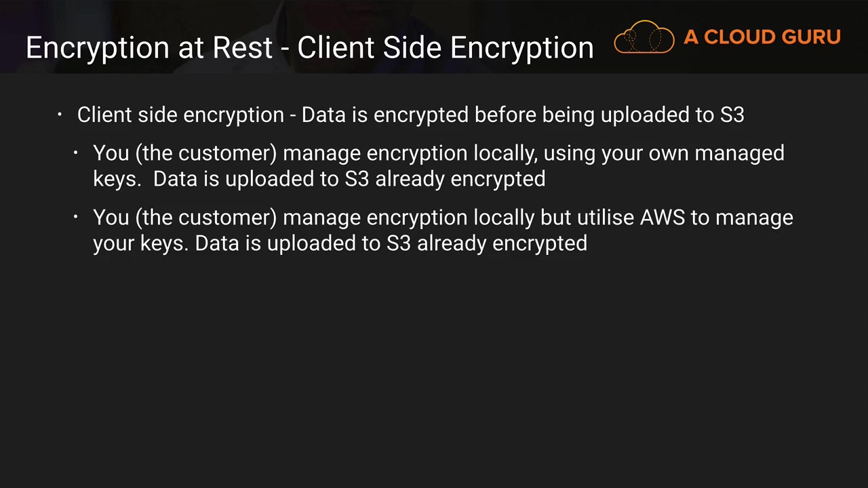Click the word 'keys.' starting the third line

[117, 179]
